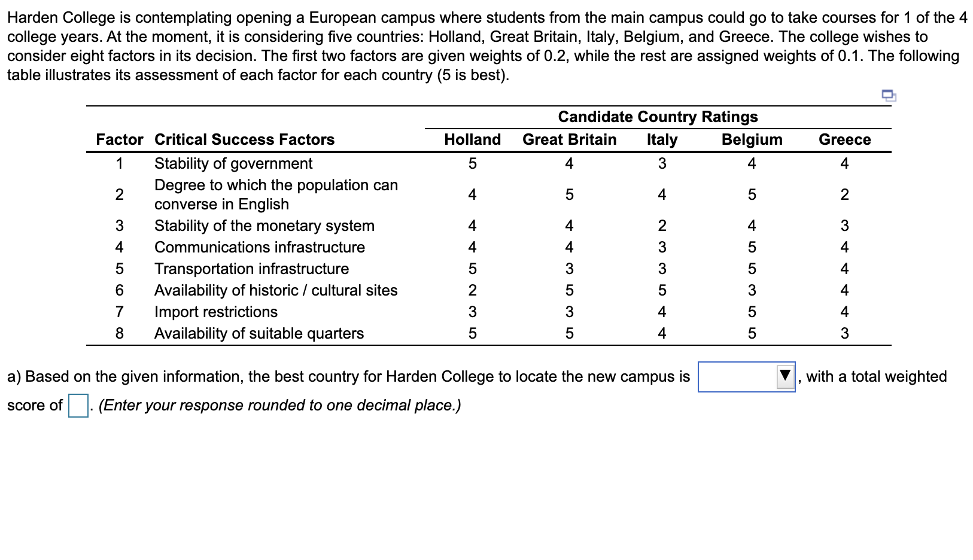Click the Great Britain column header
This screenshot has height=560, width=973.
[569, 139]
